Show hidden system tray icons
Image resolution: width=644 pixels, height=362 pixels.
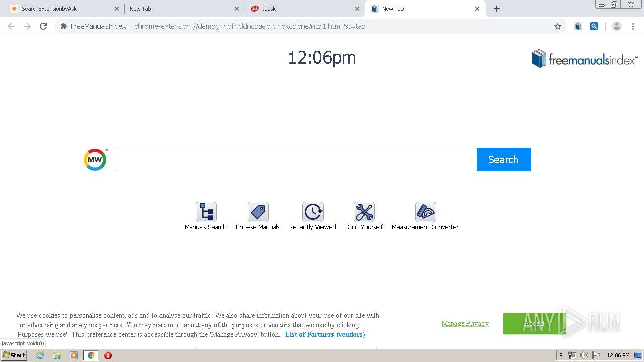(x=561, y=355)
